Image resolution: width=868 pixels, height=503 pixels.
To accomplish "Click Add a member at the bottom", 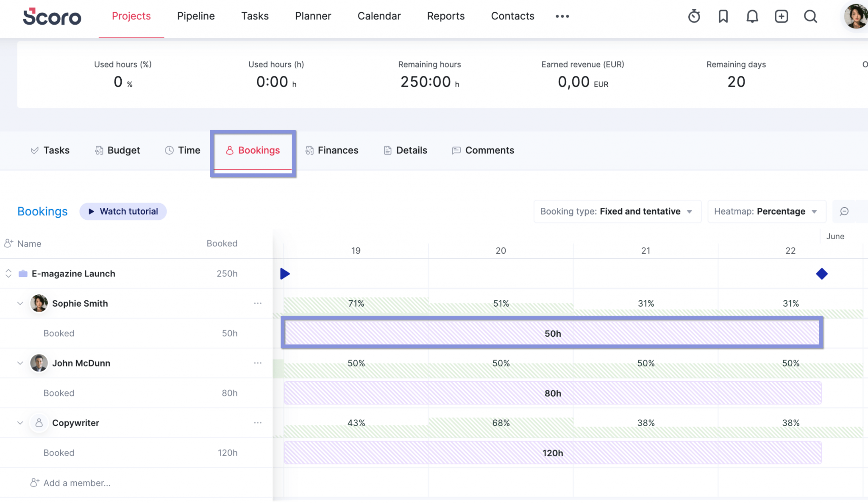I will tap(77, 483).
